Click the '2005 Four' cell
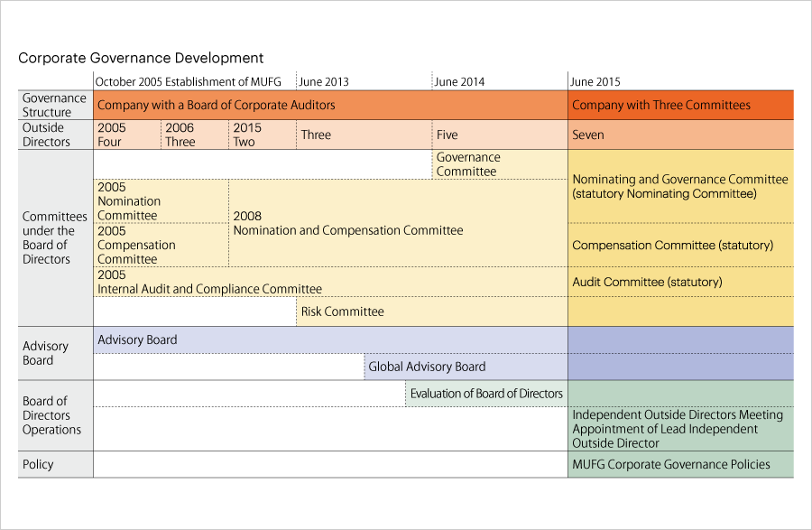Viewport: 812px width, 530px height. pyautogui.click(x=127, y=135)
